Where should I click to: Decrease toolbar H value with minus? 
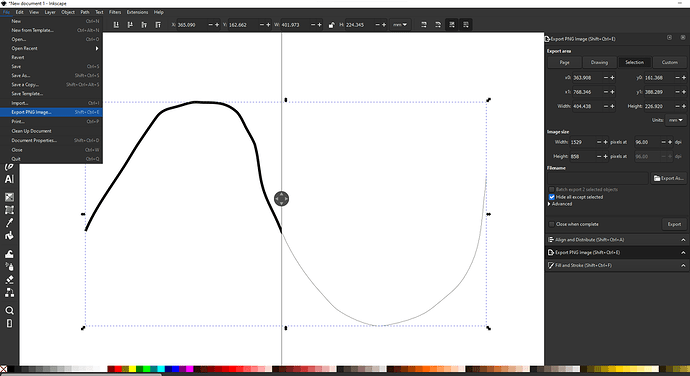[377, 25]
